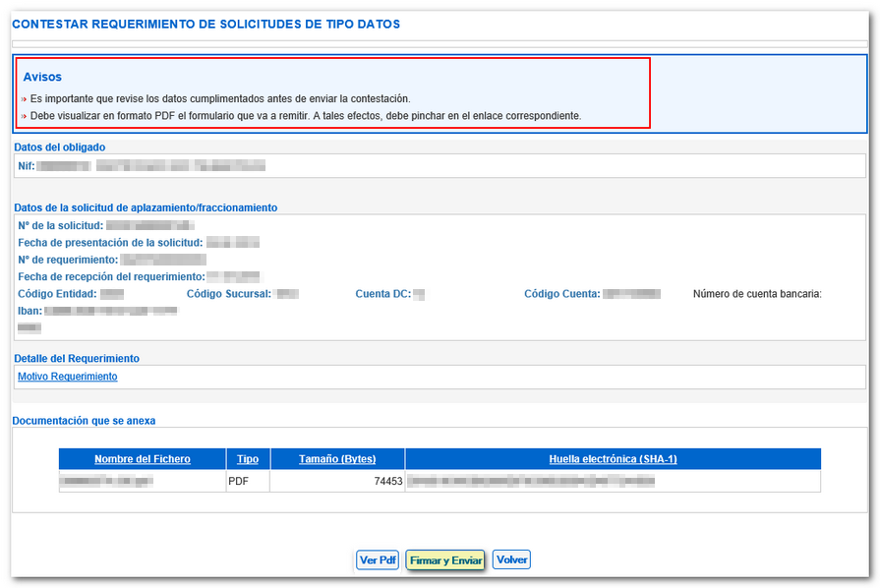The width and height of the screenshot is (880, 588).
Task: Click the Tipo column header
Action: [x=248, y=459]
